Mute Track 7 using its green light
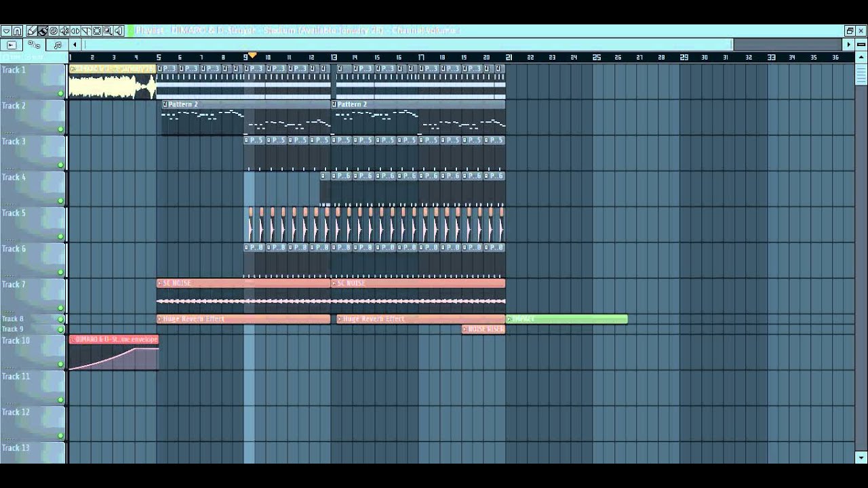The height and width of the screenshot is (488, 868). pyautogui.click(x=60, y=308)
